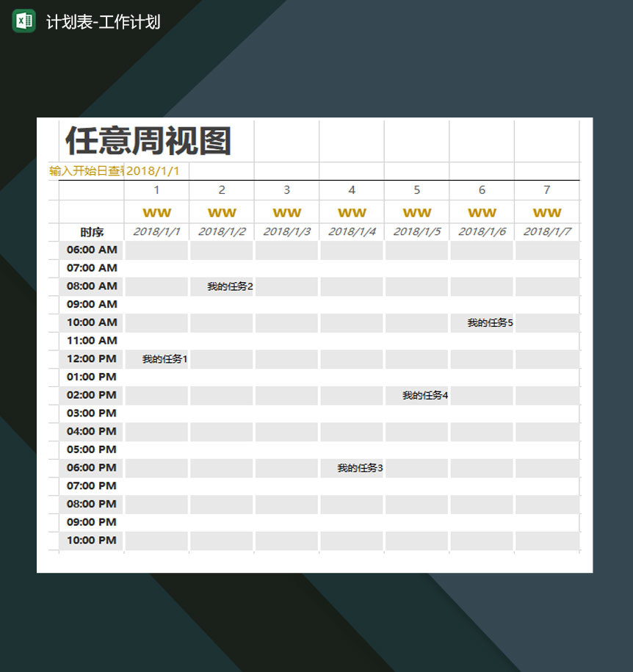Click the 时序 header cell
This screenshot has height=672, width=633.
(x=91, y=231)
